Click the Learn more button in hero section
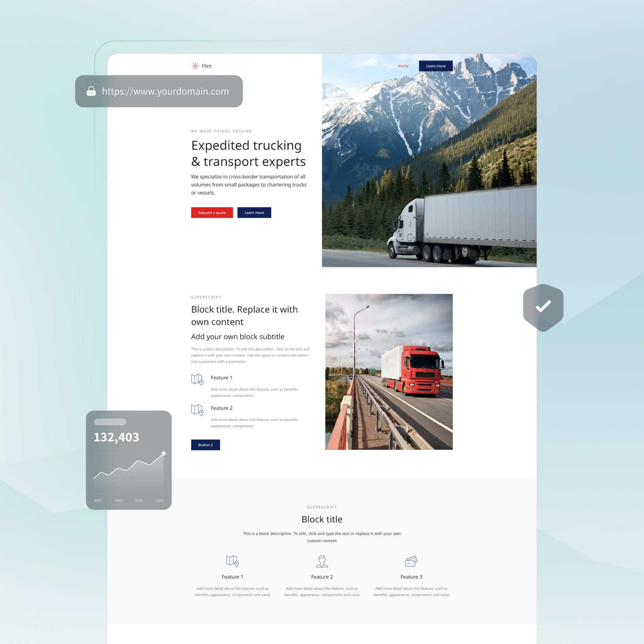The image size is (644, 644). click(x=255, y=212)
